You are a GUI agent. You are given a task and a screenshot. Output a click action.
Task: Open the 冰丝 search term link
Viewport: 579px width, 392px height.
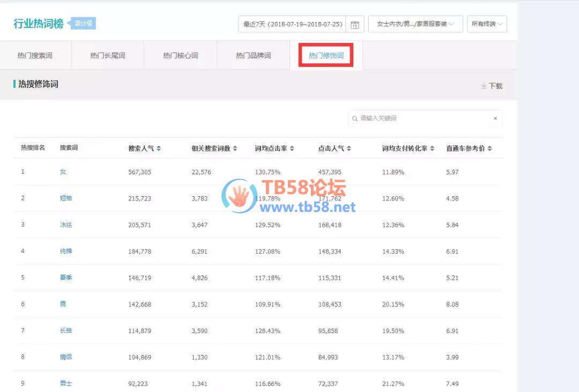[x=65, y=225]
